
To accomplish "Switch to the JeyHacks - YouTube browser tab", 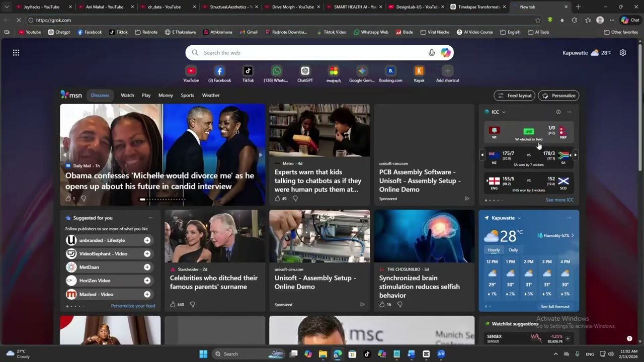I will (44, 7).
